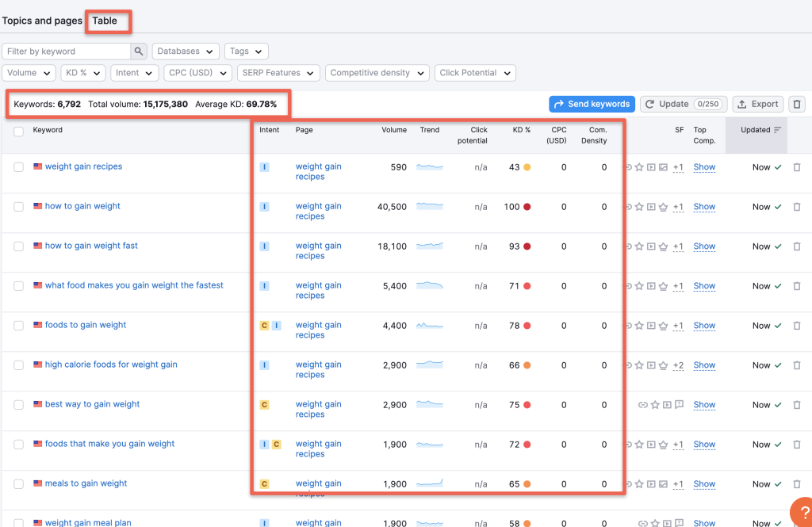The width and height of the screenshot is (812, 527).
Task: Click the video SERP feature icon for 'best way to gain weight'
Action: point(667,404)
